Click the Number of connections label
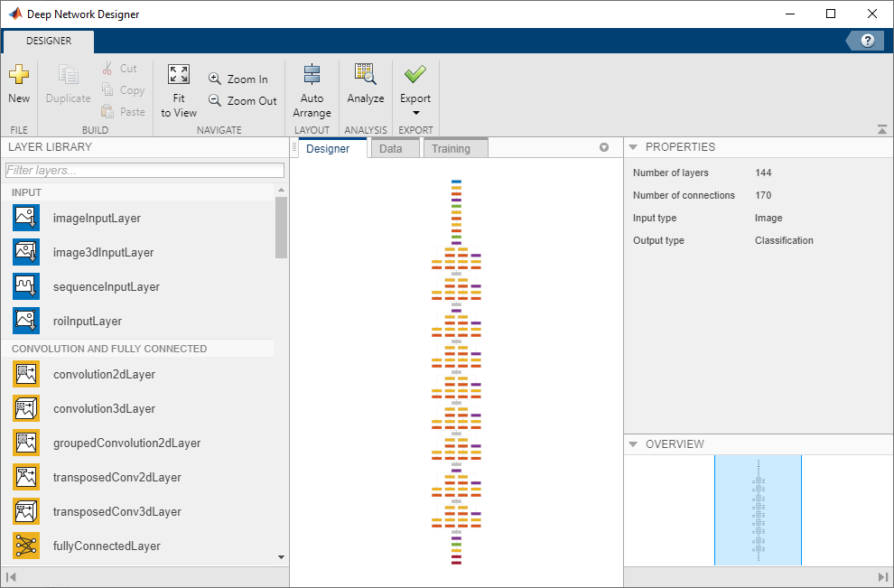Image resolution: width=894 pixels, height=588 pixels. point(684,195)
